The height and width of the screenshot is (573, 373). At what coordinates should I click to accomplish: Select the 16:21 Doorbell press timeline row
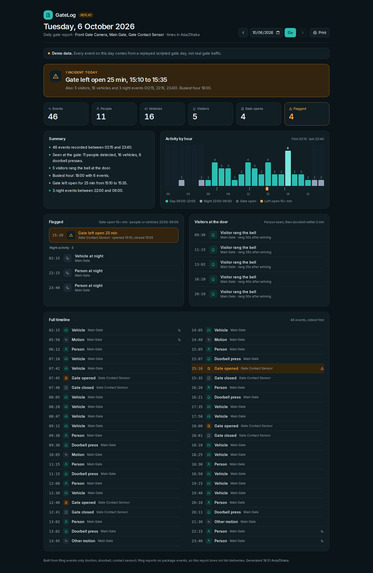tap(258, 397)
